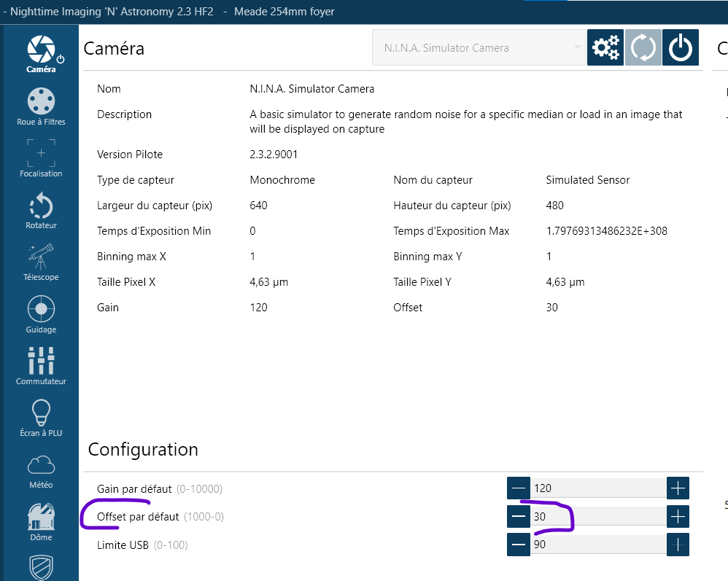
Task: Increase the Gain par défaut value
Action: click(678, 488)
